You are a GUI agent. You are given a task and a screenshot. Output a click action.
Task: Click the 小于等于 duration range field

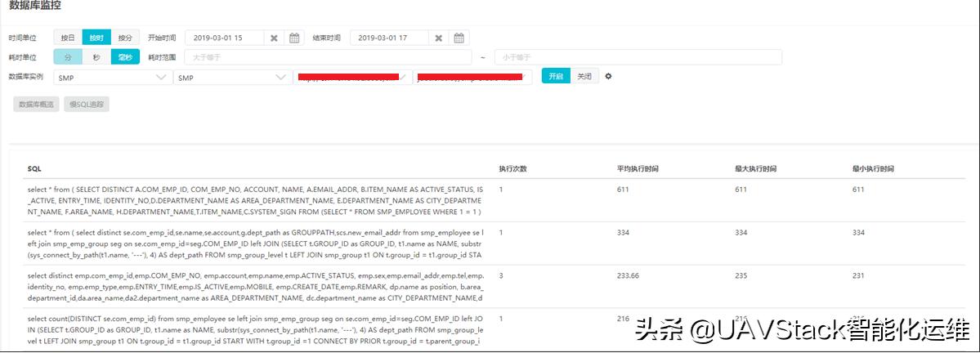638,57
